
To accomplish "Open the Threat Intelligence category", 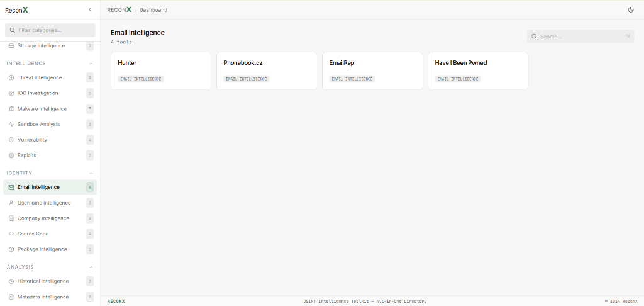I will (x=50, y=77).
